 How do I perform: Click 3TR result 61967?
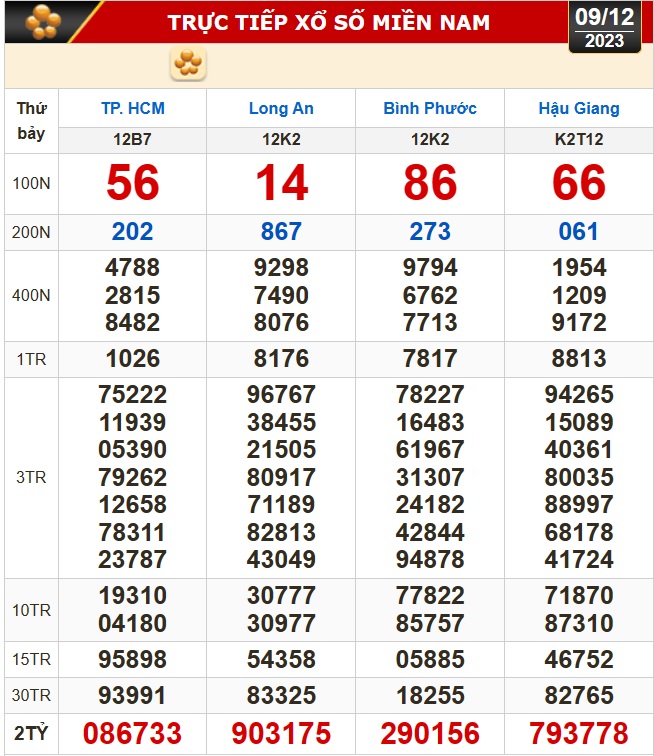pyautogui.click(x=430, y=449)
